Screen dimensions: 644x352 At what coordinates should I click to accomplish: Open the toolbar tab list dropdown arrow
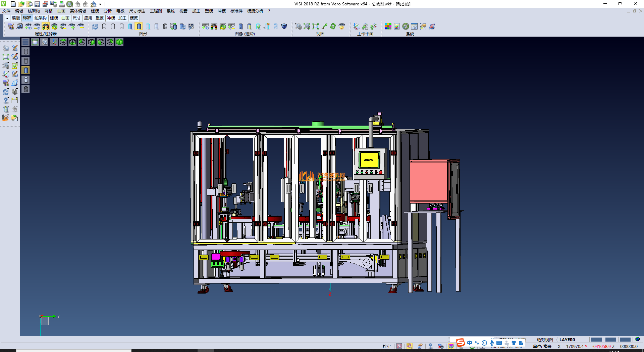tap(7, 18)
